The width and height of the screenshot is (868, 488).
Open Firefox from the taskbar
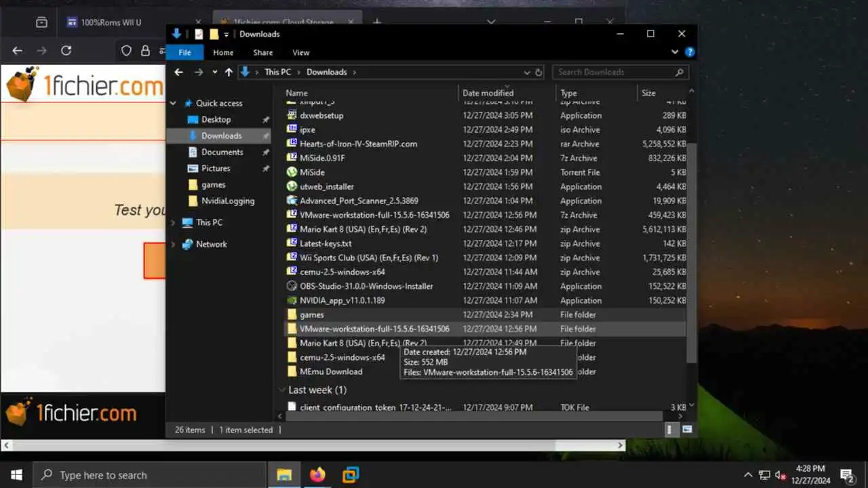[x=317, y=475]
